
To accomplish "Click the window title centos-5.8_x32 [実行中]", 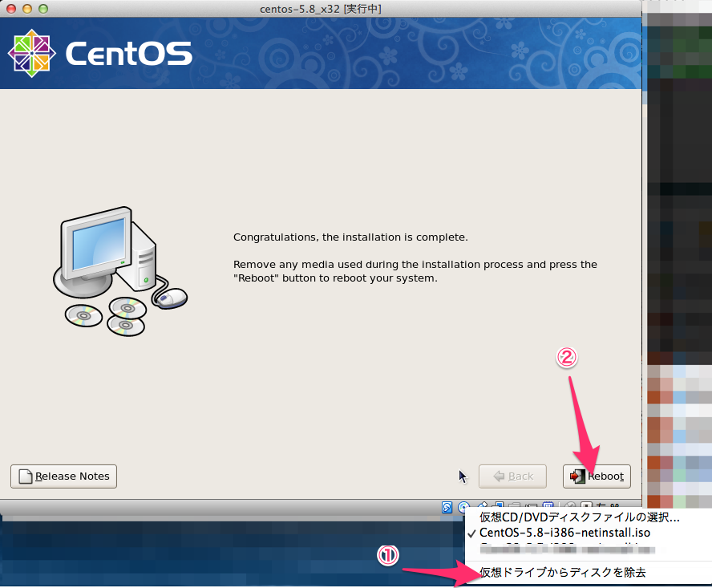I will (321, 9).
